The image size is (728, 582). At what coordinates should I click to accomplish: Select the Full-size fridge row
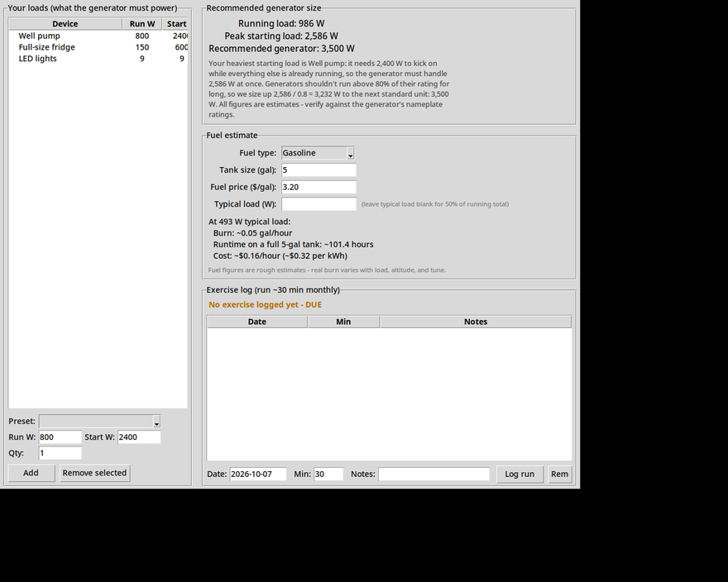(x=98, y=47)
